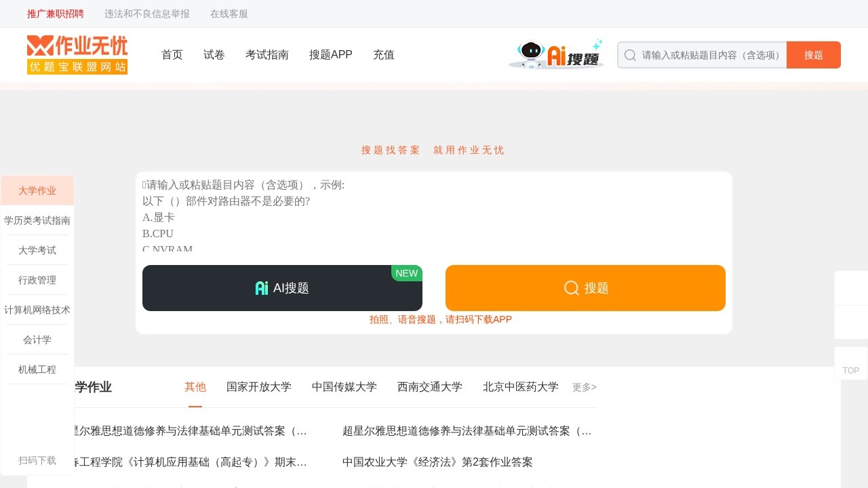Select the 北京中医药大学 tab
Viewport: 868px width, 488px height.
click(520, 386)
